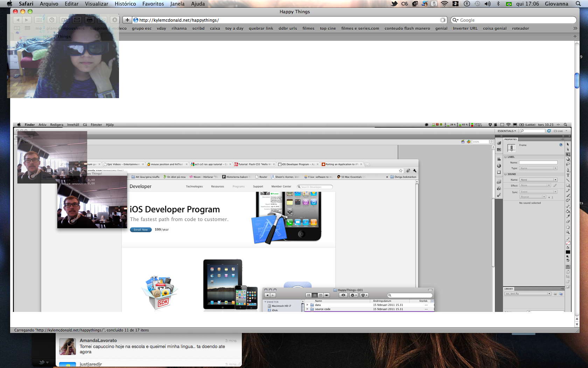Collapse the SOUND section in Properties
Image resolution: width=588 pixels, height=368 pixels.
click(505, 174)
